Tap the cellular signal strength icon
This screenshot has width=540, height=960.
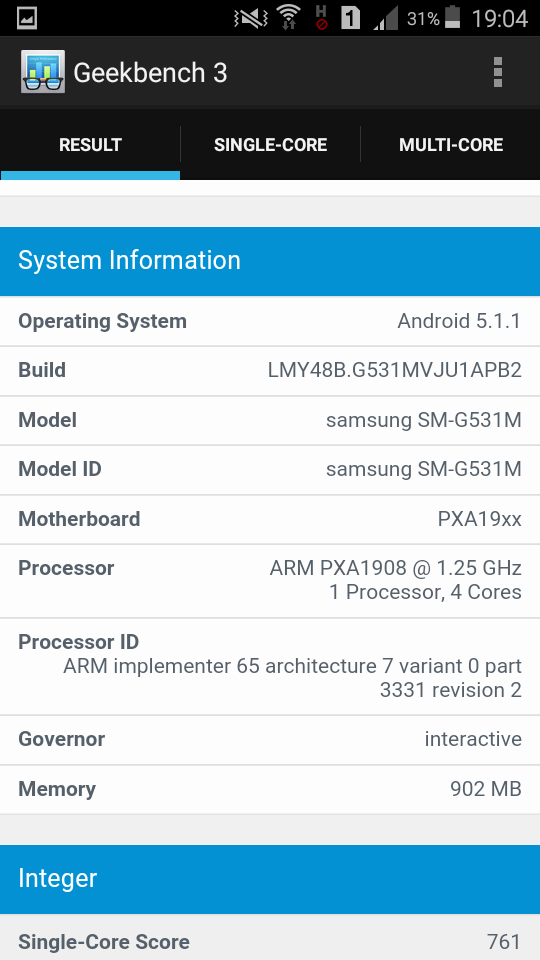pos(385,18)
